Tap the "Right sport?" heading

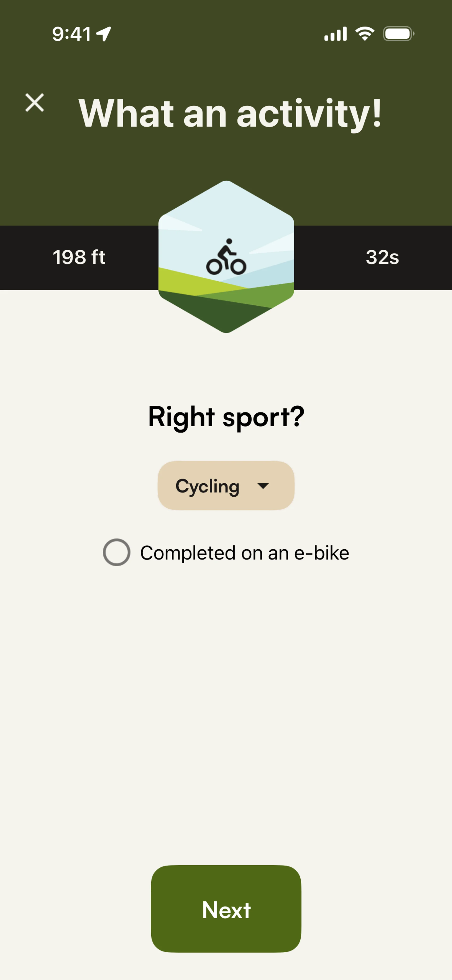(x=226, y=417)
